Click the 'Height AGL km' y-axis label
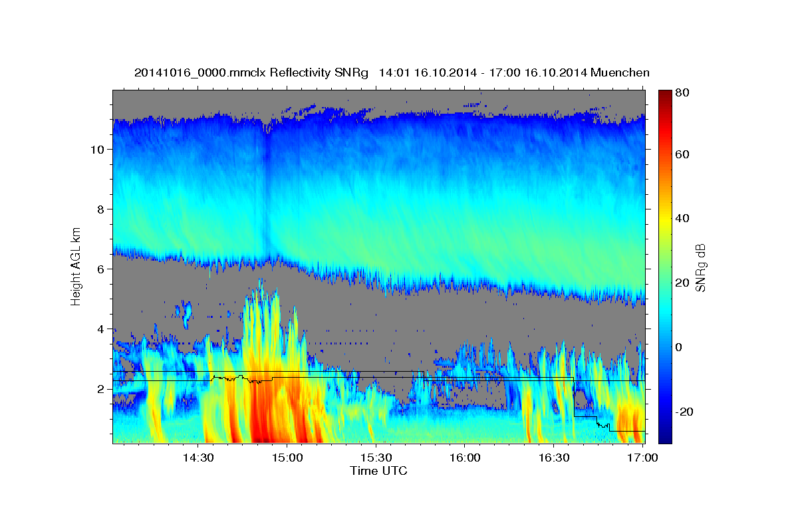 [x=76, y=266]
